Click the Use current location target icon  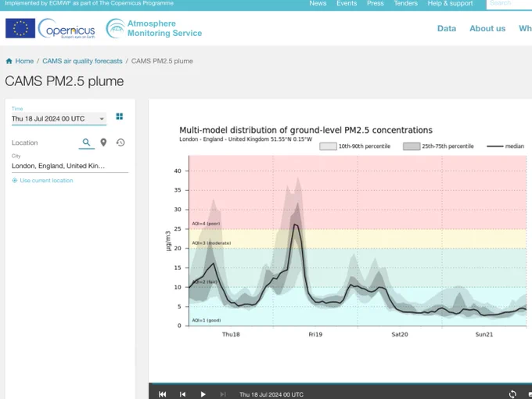tap(15, 181)
